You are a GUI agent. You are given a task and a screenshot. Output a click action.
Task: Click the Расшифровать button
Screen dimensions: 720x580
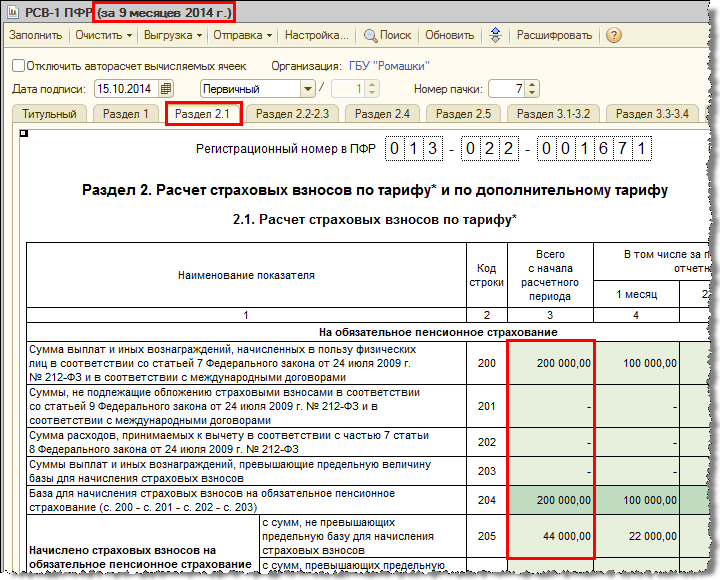554,35
